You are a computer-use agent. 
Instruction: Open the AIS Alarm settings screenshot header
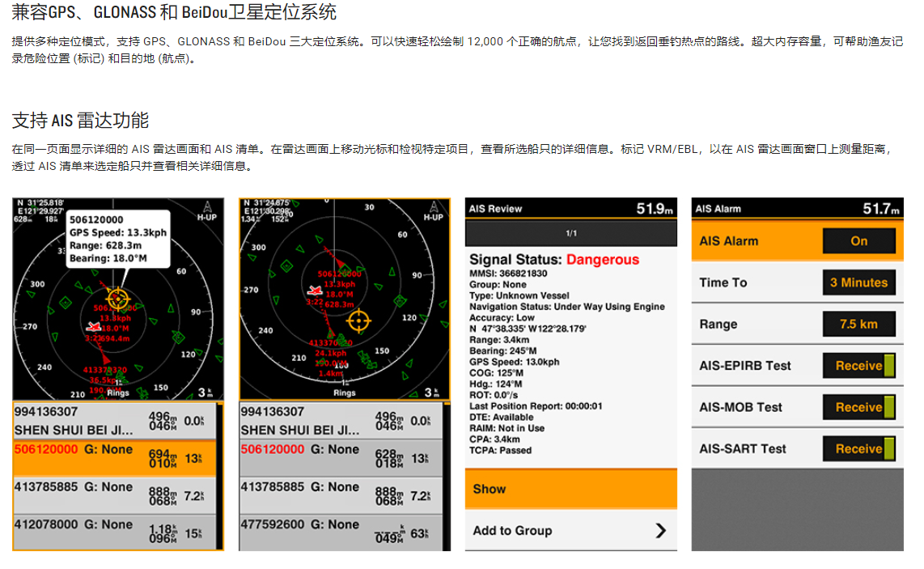(x=797, y=209)
